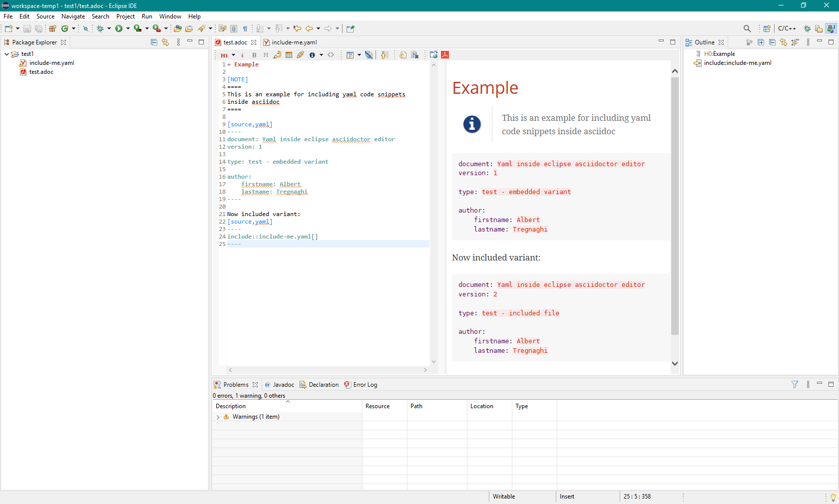
Task: Toggle show whitespace characters pilcrow icon
Action: (245, 29)
